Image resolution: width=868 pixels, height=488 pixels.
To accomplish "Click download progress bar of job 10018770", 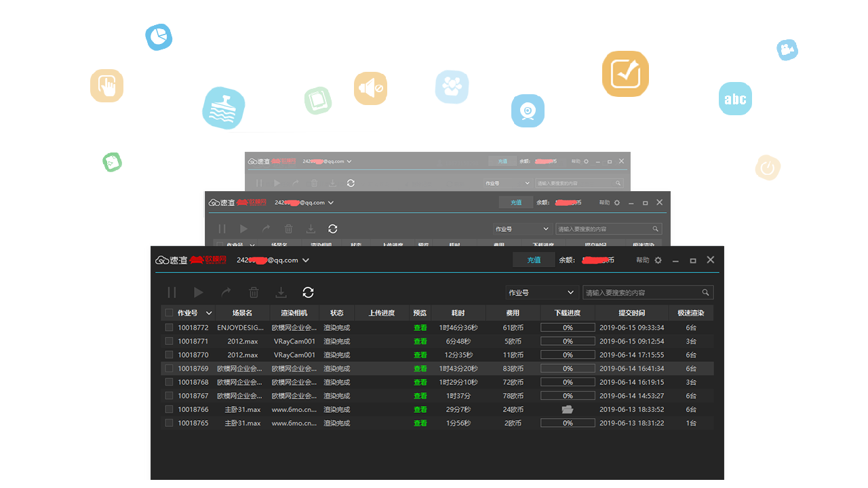I will point(568,355).
